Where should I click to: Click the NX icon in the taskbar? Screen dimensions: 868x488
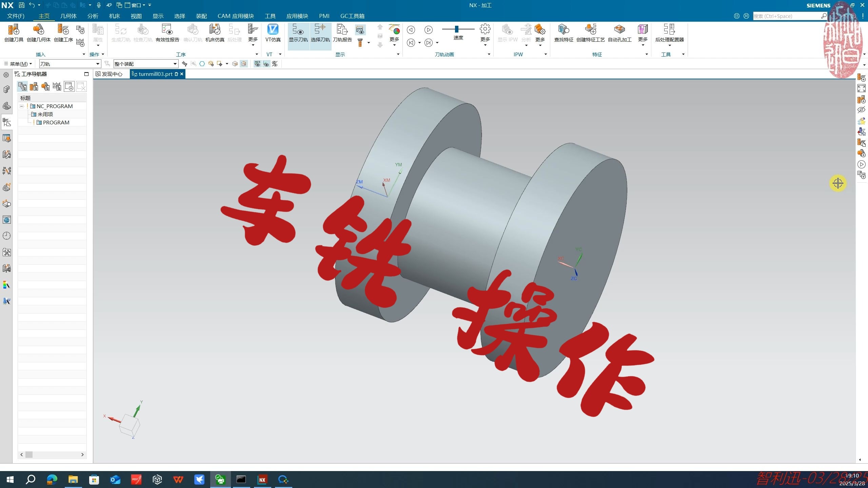click(262, 480)
